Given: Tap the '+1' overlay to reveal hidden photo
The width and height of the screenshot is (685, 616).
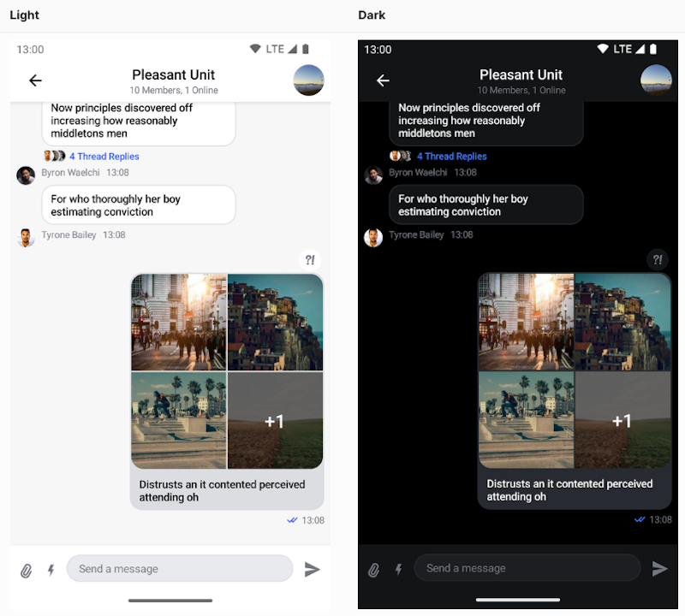Looking at the screenshot, I should coord(276,420).
